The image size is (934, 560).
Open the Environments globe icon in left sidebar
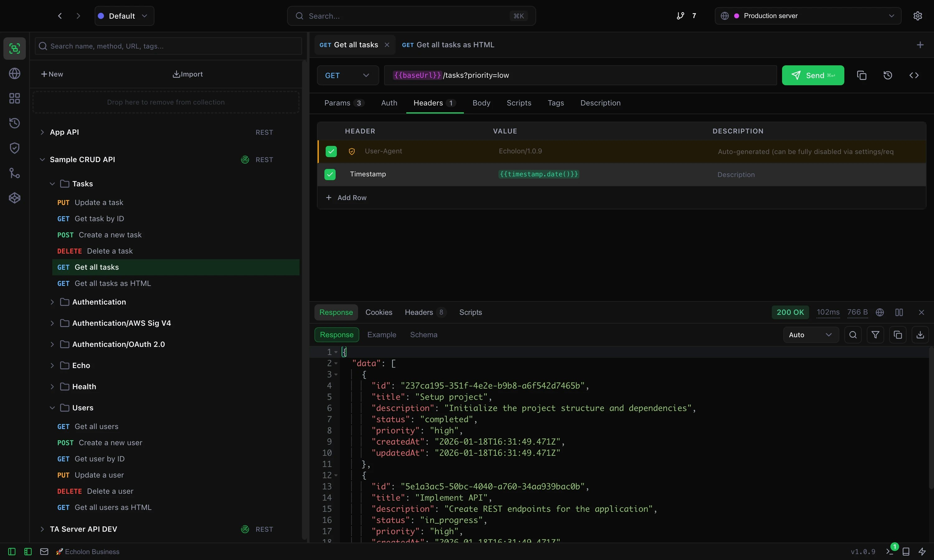click(x=14, y=74)
